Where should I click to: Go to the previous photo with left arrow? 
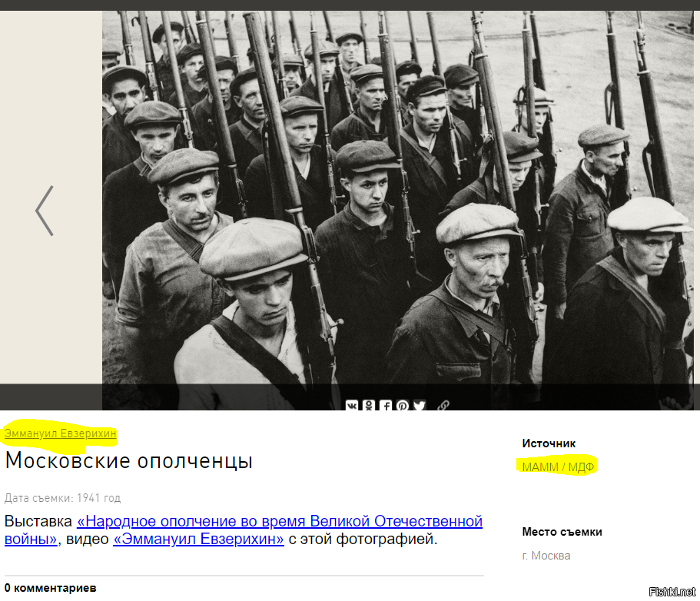coord(45,211)
